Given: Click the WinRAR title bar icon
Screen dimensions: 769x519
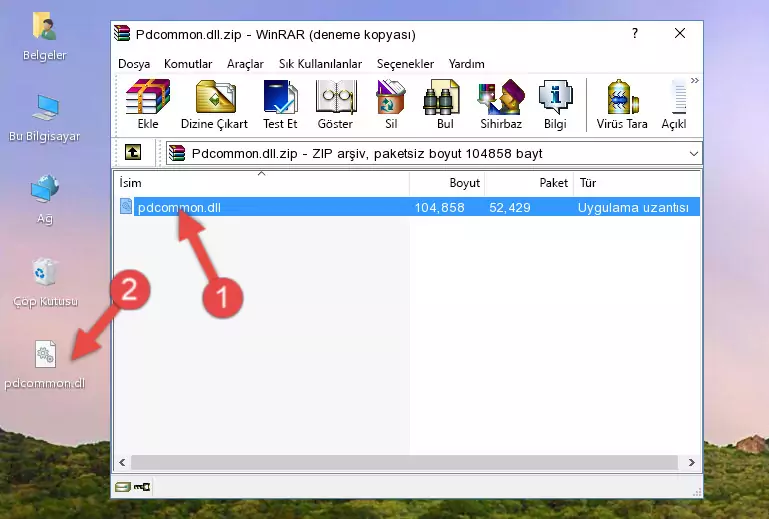Looking at the screenshot, I should pyautogui.click(x=122, y=33).
